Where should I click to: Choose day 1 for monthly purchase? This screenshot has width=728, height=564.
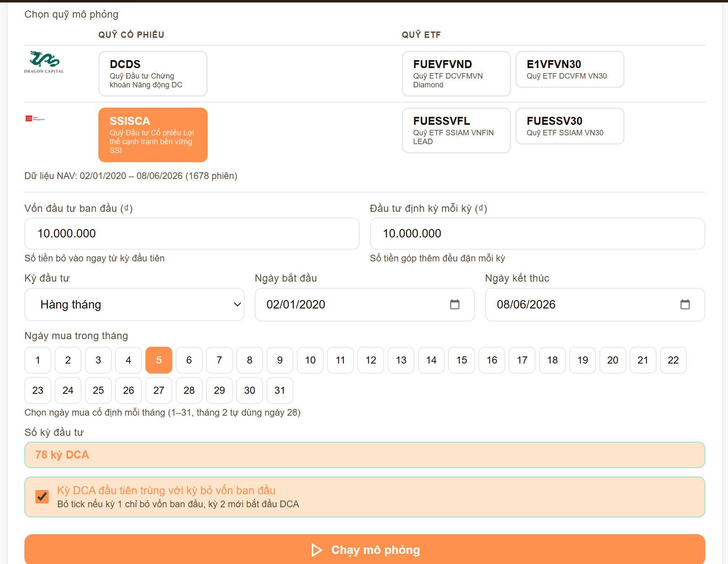(x=38, y=360)
